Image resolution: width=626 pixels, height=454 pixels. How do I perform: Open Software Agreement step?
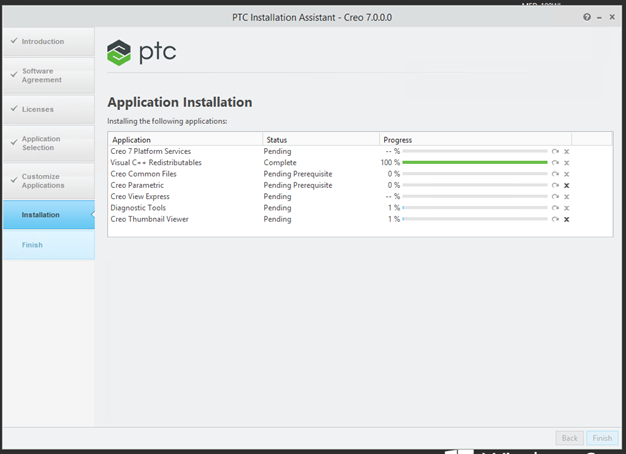pyautogui.click(x=49, y=75)
